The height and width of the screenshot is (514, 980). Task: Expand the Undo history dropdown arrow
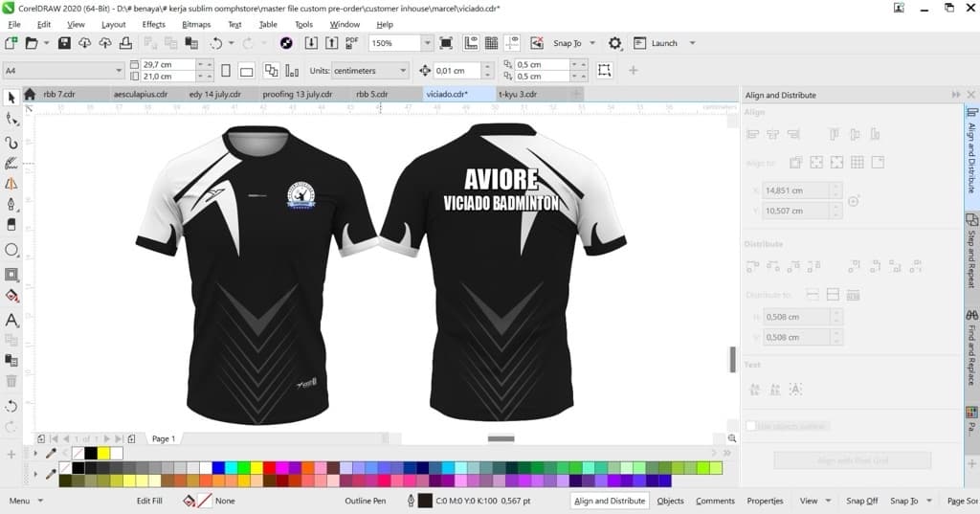point(232,43)
